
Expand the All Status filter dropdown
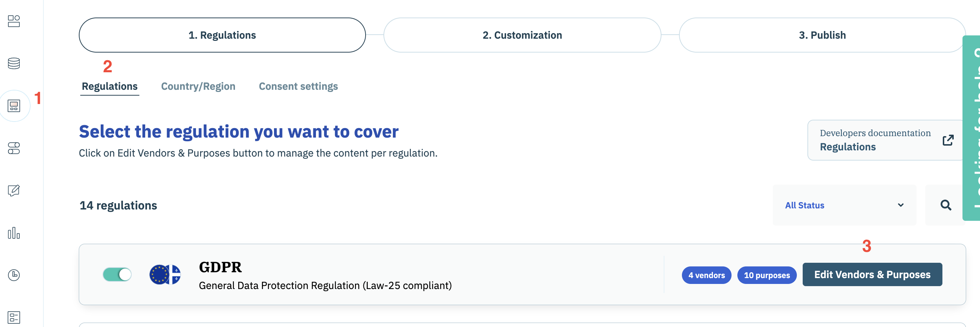(844, 205)
